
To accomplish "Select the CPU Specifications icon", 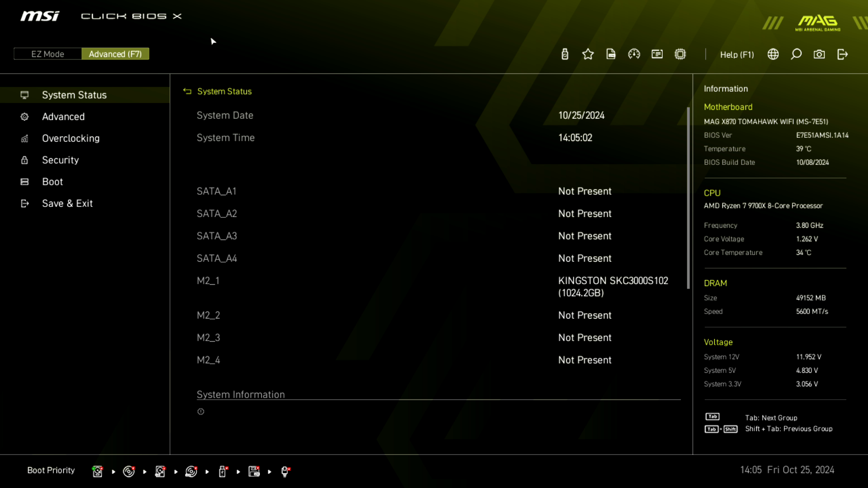I will 679,54.
